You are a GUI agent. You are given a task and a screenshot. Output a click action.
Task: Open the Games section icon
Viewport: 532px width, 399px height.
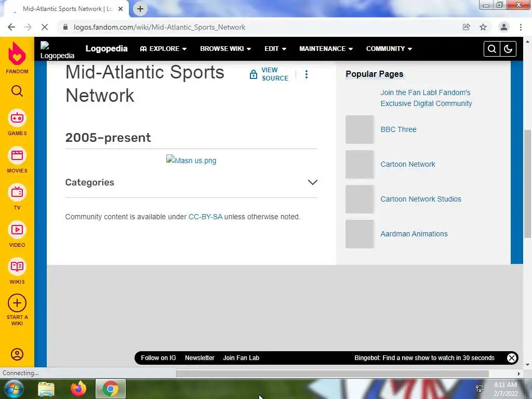[17, 118]
